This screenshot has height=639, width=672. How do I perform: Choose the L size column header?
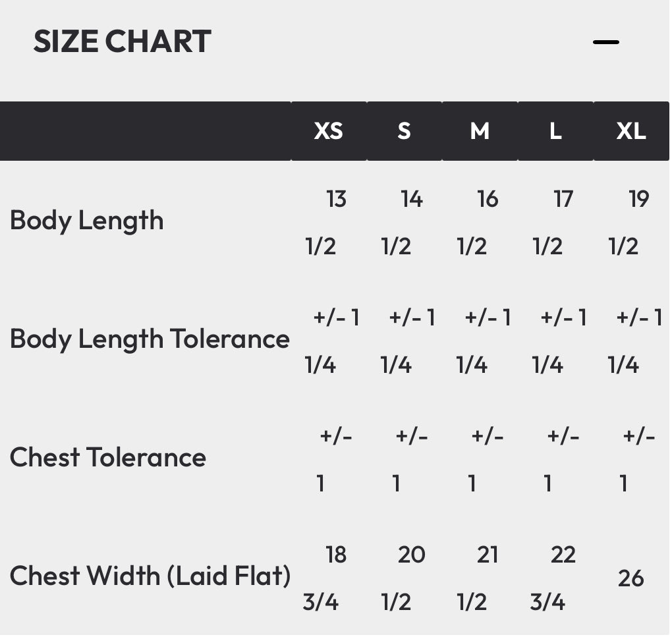555,131
